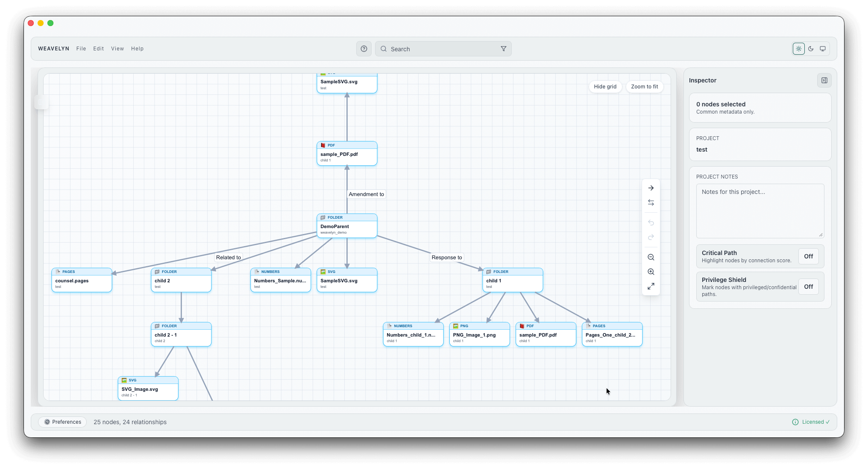Collapse the Inspector panel
This screenshot has width=868, height=469.
824,80
